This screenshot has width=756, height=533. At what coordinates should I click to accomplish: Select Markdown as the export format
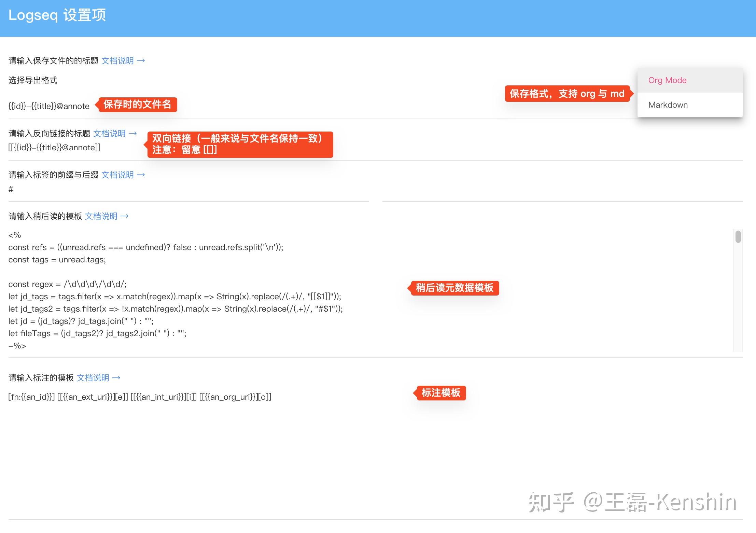[668, 105]
